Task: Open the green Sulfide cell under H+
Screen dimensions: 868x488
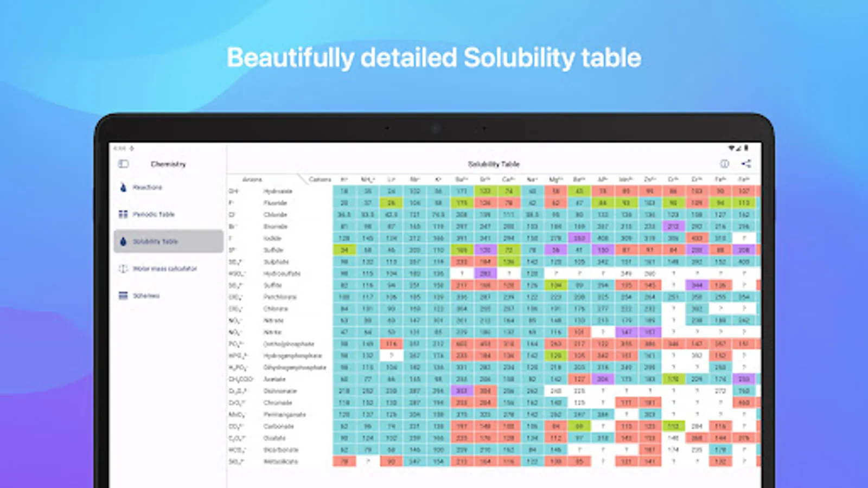Action: coord(344,250)
